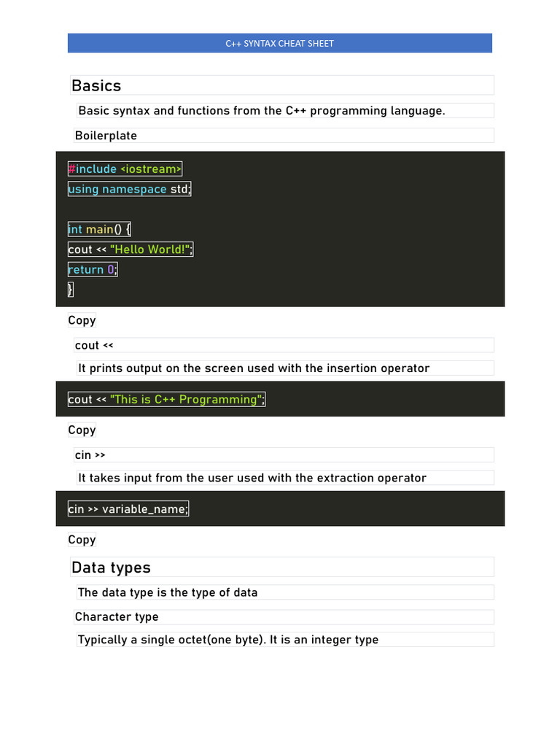Click the C++ SYNTAX CHEAT SHEET title banner

point(280,43)
